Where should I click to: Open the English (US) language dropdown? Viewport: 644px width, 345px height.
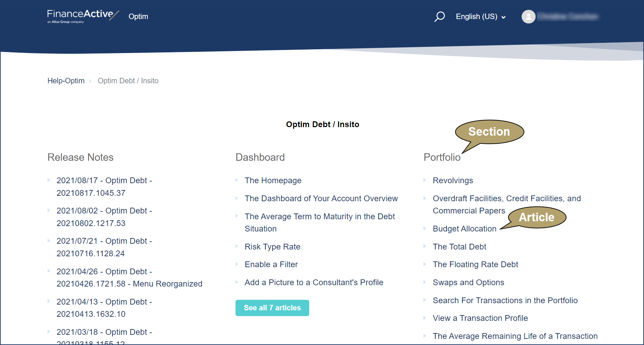(480, 16)
